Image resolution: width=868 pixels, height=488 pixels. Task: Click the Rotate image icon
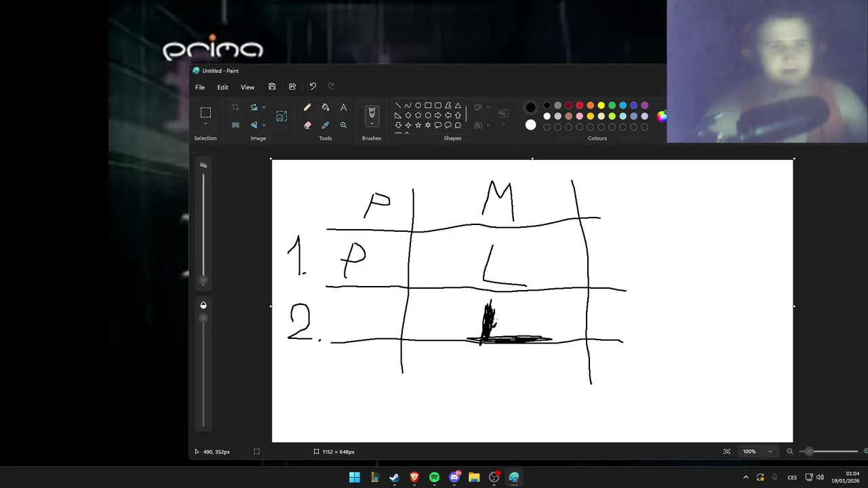[x=254, y=107]
